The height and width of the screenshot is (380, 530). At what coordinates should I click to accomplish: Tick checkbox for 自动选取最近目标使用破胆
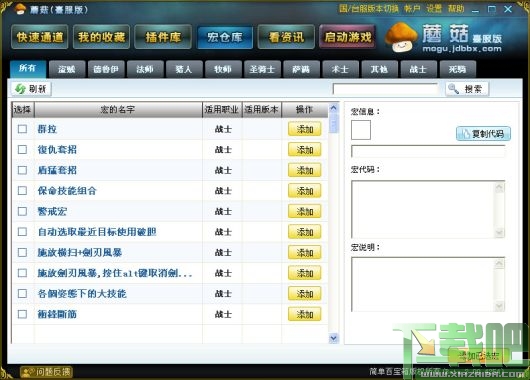tap(22, 232)
